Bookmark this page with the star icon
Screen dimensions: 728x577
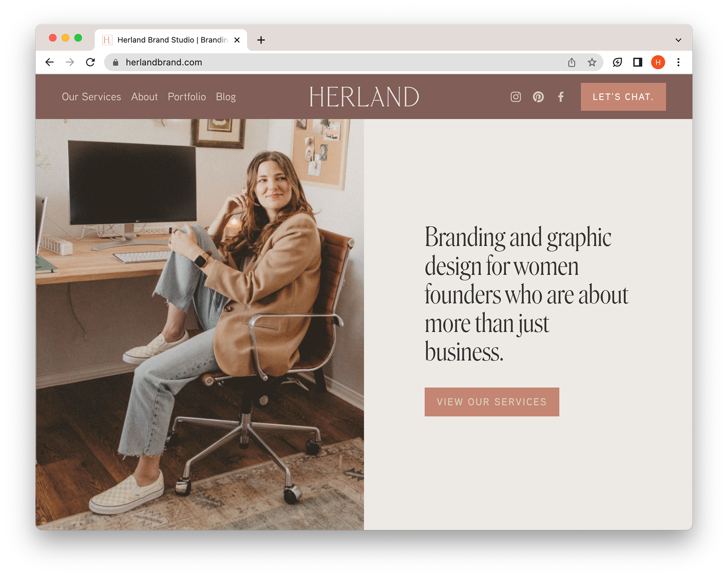592,62
